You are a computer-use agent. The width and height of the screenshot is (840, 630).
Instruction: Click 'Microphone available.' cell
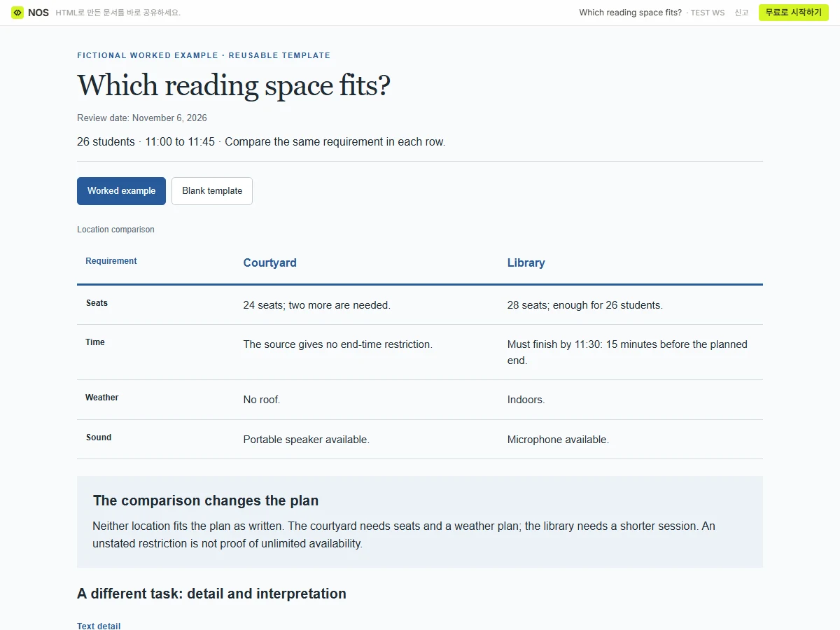click(x=558, y=440)
